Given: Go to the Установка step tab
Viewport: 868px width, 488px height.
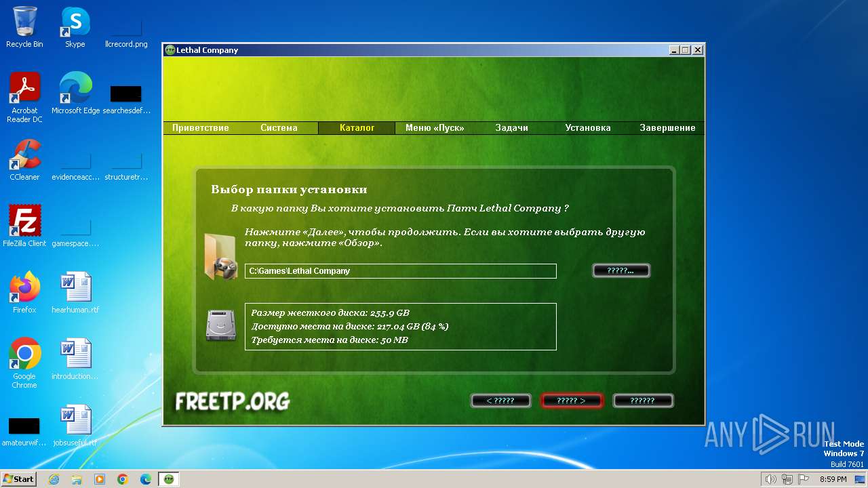Looking at the screenshot, I should (588, 128).
